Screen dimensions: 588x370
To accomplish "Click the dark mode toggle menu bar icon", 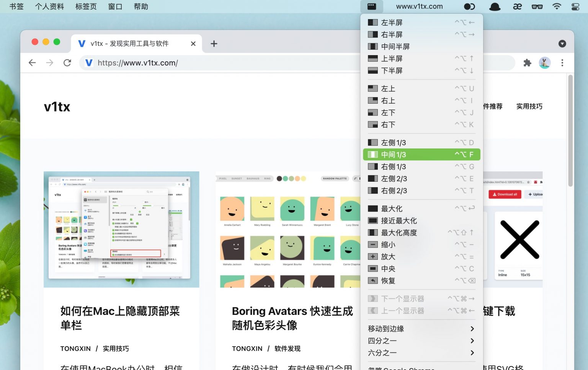I will pyautogui.click(x=469, y=7).
